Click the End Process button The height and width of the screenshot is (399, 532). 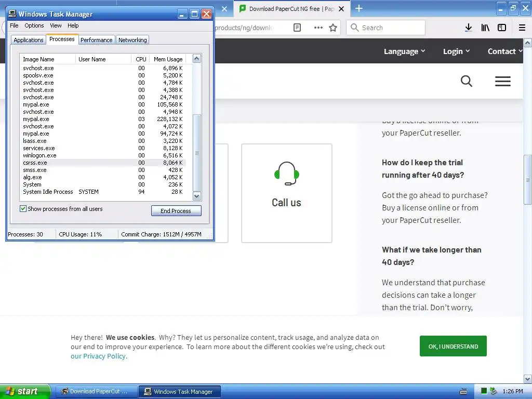click(x=176, y=211)
